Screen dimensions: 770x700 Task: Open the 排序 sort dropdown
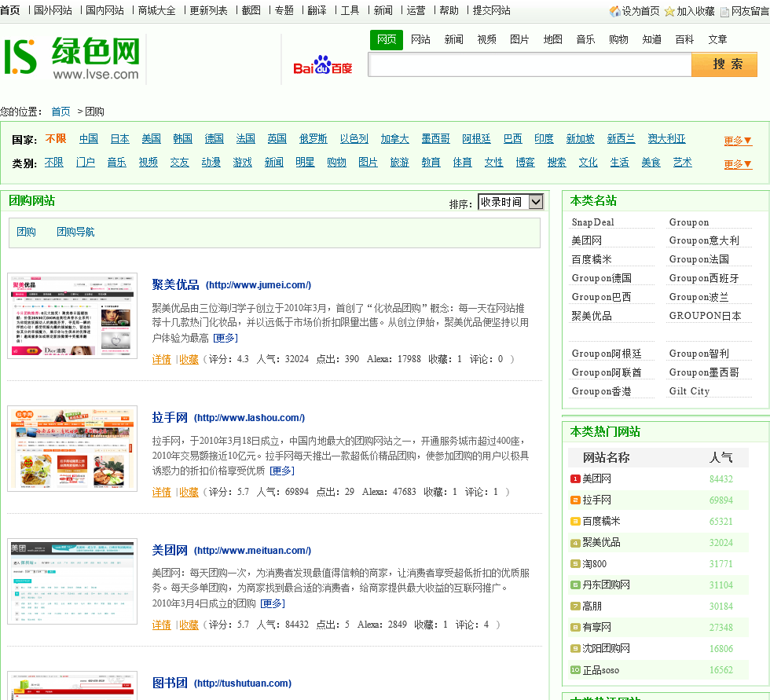coord(511,202)
